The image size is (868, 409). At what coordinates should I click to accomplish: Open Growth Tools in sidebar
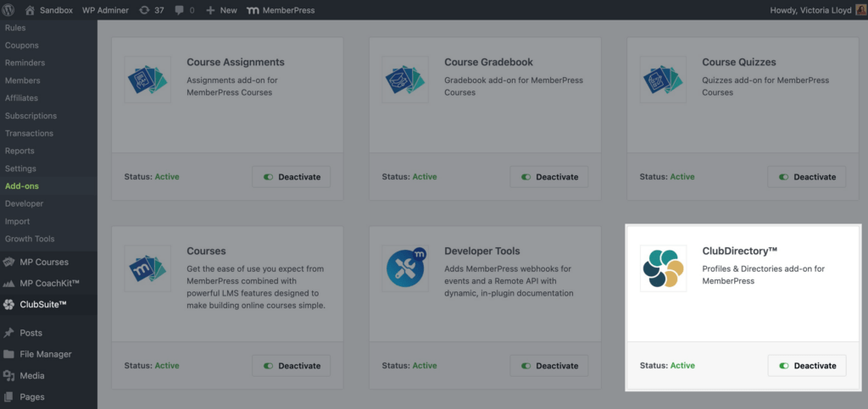tap(30, 240)
